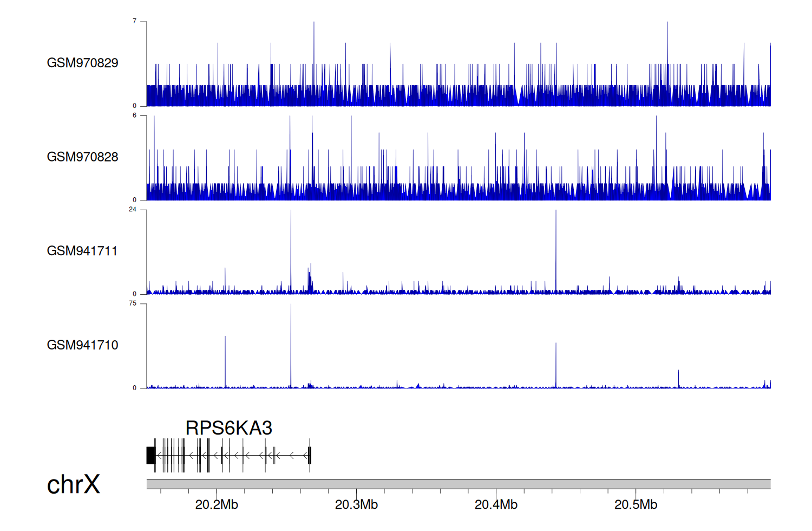Select the 20.2Mb axis position label
This screenshot has height=531, width=812.
(x=217, y=504)
